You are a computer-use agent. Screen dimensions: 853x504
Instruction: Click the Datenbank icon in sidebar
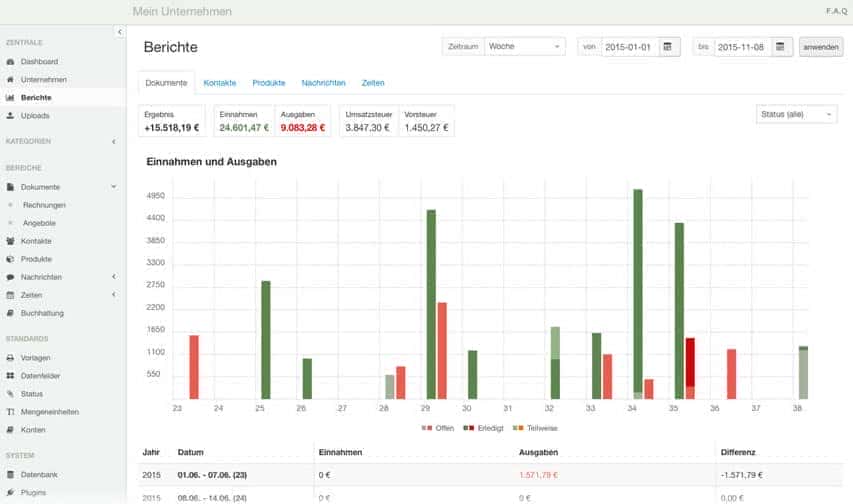coord(10,474)
